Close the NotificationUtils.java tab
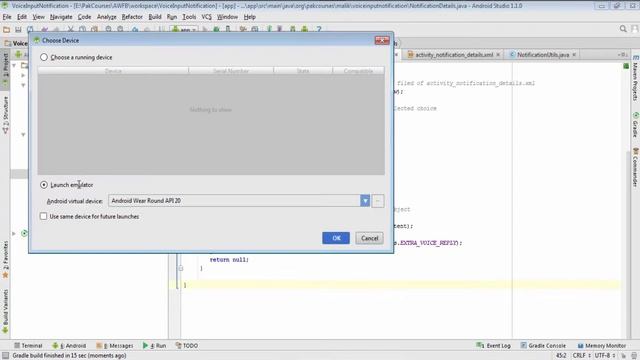Screen dimensions: 640x360 click(574, 55)
